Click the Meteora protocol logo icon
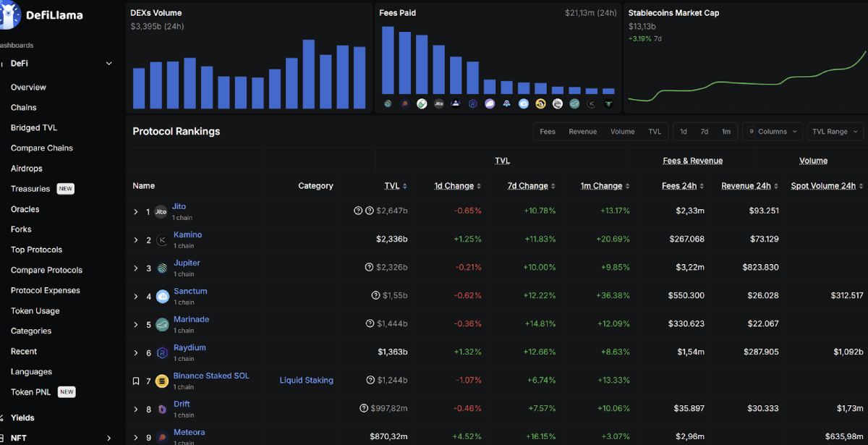 (161, 438)
